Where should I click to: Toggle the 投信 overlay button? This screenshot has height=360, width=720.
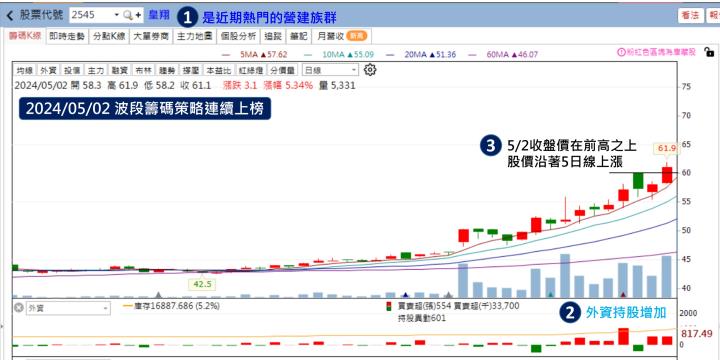click(72, 70)
